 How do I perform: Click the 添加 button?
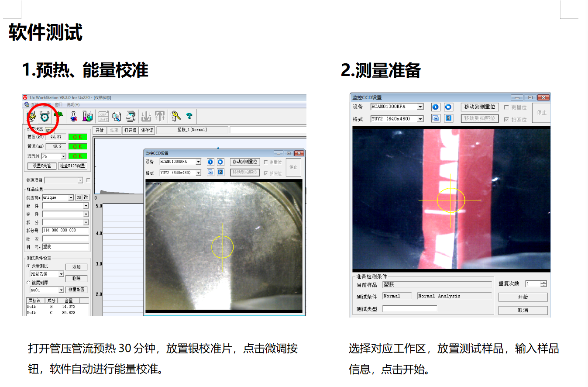(76, 267)
